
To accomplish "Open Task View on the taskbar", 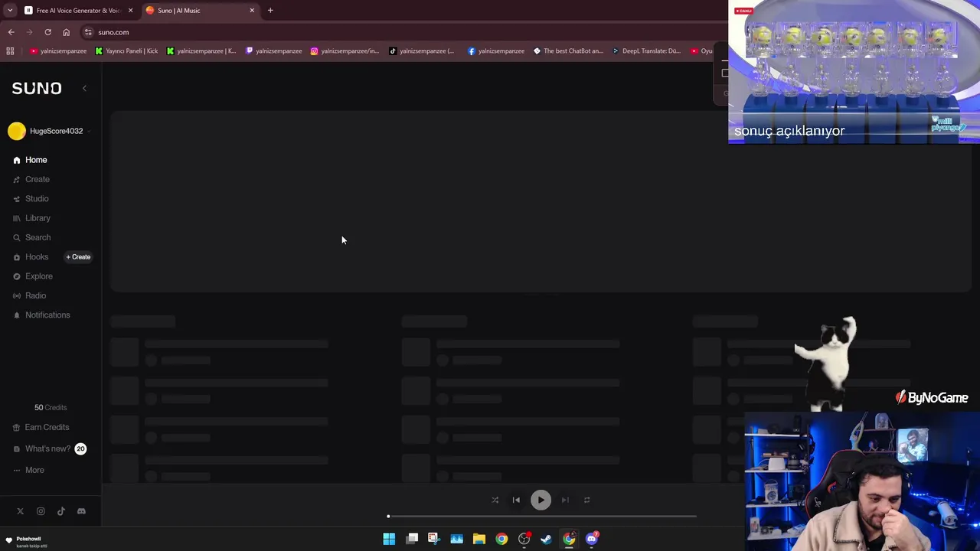I will pos(412,539).
